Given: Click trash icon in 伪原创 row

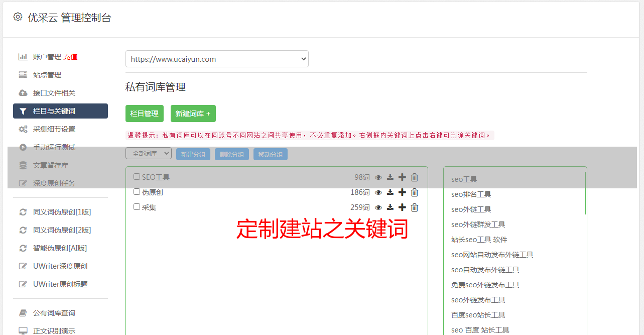Looking at the screenshot, I should pos(415,192).
